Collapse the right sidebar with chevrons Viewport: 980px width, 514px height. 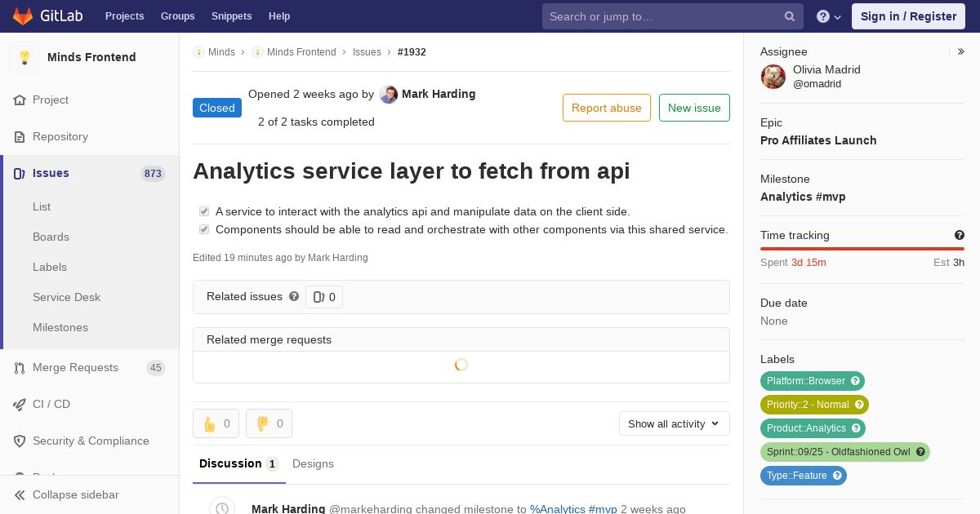point(961,51)
